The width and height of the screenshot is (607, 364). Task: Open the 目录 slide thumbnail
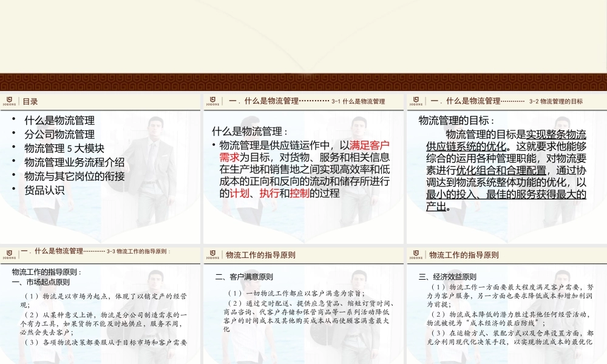click(100, 169)
